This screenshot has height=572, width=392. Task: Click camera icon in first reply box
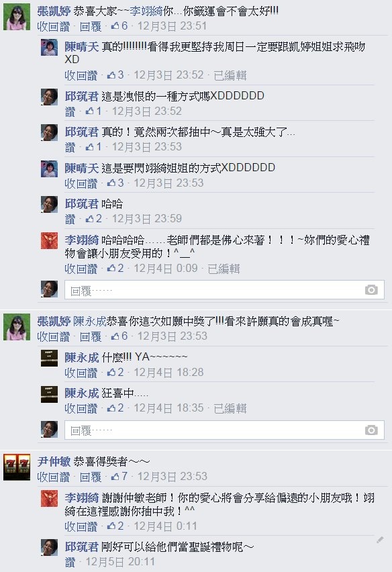[x=371, y=289]
